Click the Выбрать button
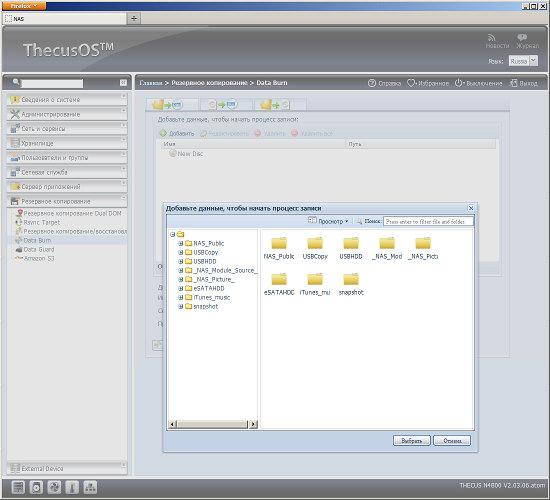550x500 pixels. [x=411, y=441]
